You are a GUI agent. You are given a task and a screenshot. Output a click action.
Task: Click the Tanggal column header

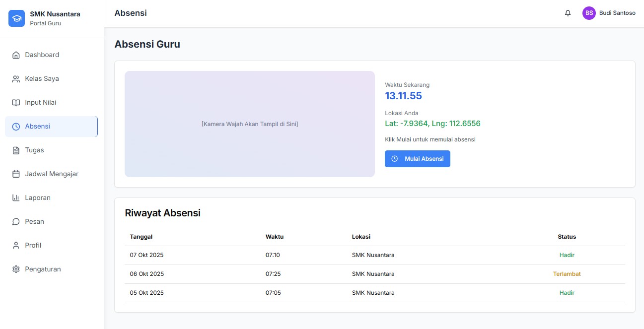[141, 237]
